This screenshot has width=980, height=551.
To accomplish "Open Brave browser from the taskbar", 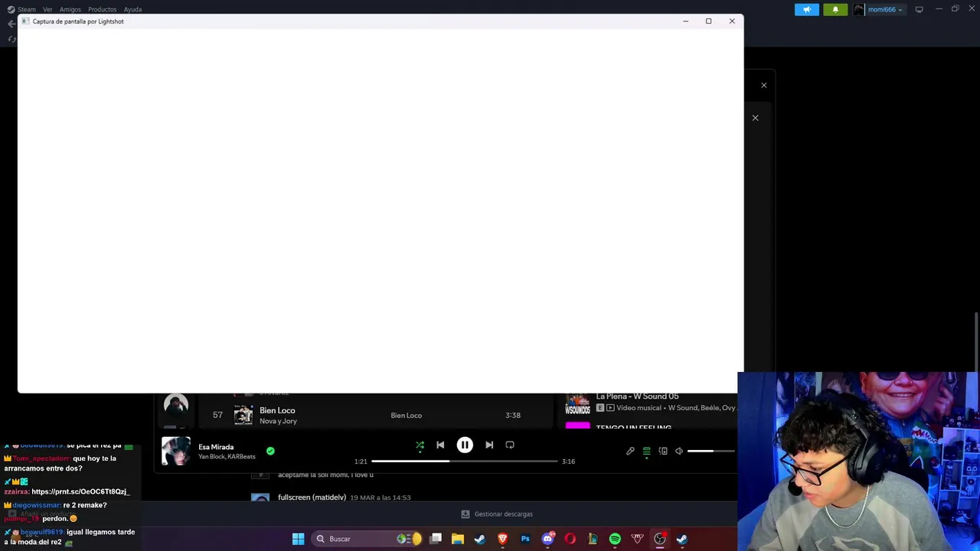I will pos(503,539).
